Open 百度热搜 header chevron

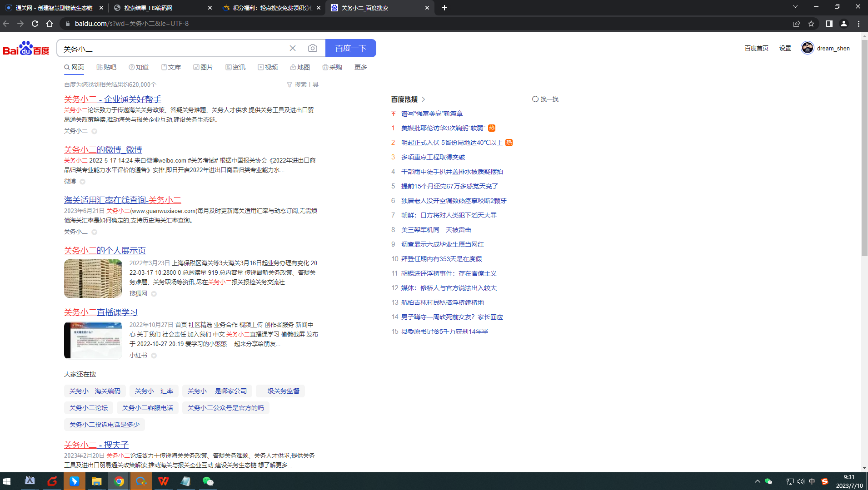[x=424, y=99]
